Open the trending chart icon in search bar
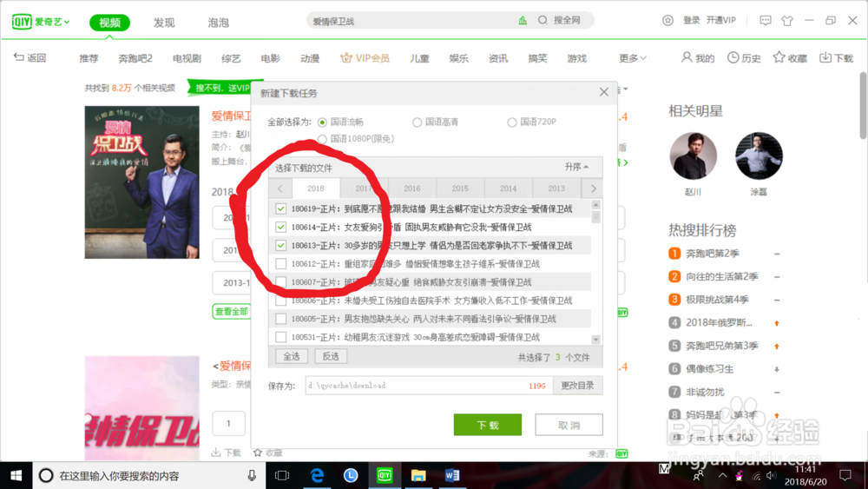 pos(523,21)
